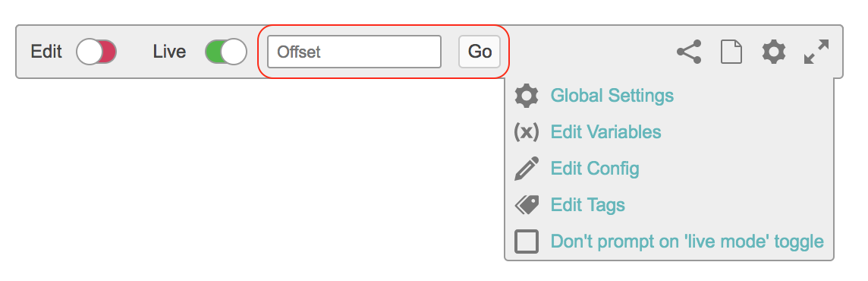Screen dimensions: 868x281
Task: Check the Don't prompt on 'live mode' box
Action: coord(527,242)
